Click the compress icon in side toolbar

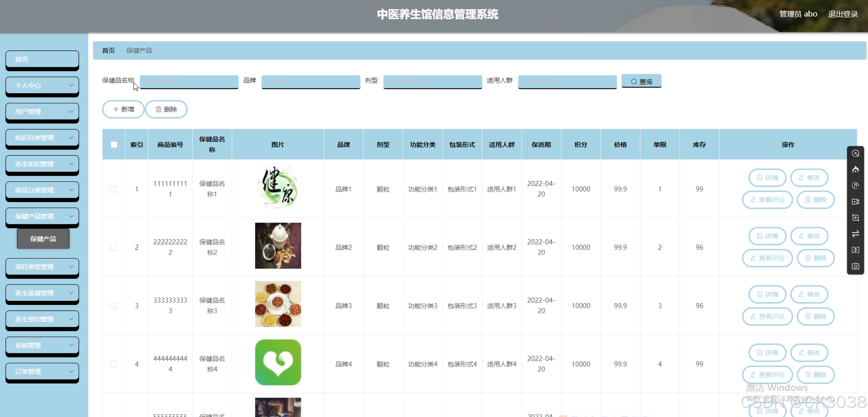[x=855, y=250]
